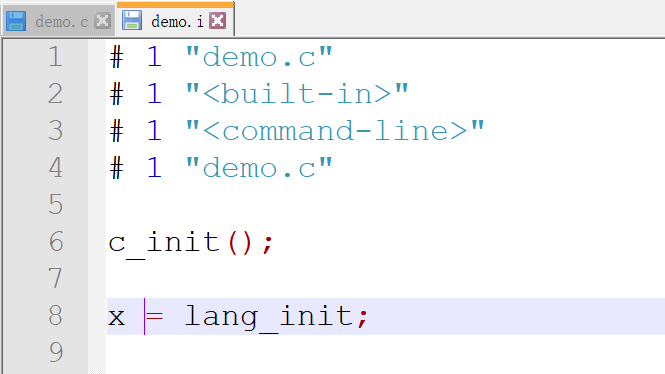Click the save icon on demo.c tab
The image size is (665, 374).
click(x=16, y=21)
